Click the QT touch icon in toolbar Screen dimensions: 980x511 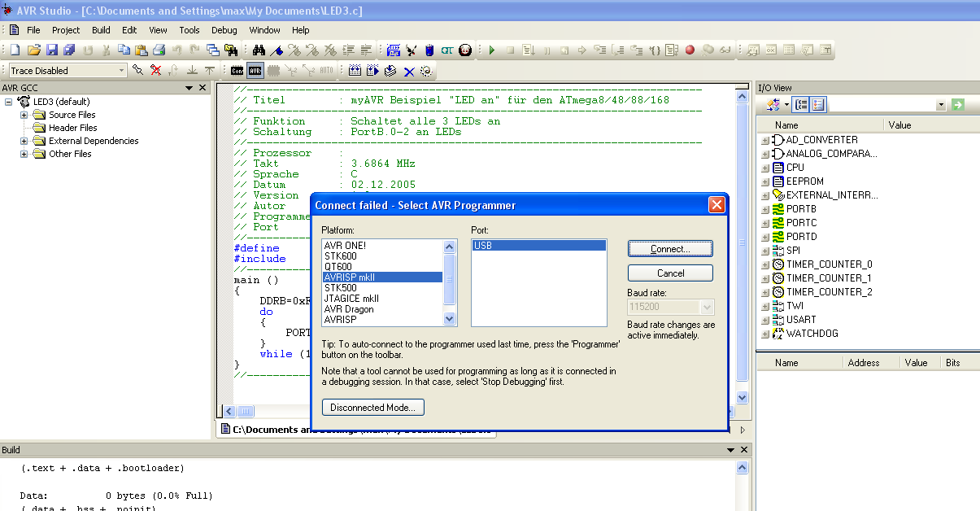(448, 50)
